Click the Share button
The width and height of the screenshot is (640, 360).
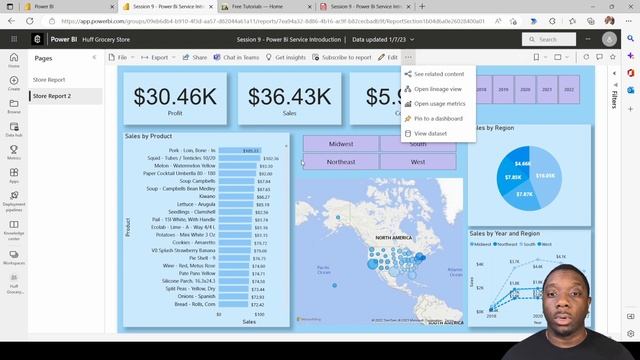pyautogui.click(x=195, y=58)
